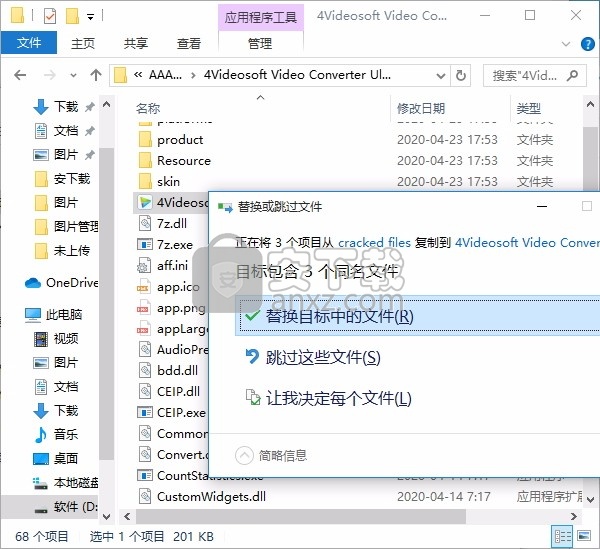The height and width of the screenshot is (549, 600).
Task: Open pinned 下载 in quick access
Action: click(66, 106)
